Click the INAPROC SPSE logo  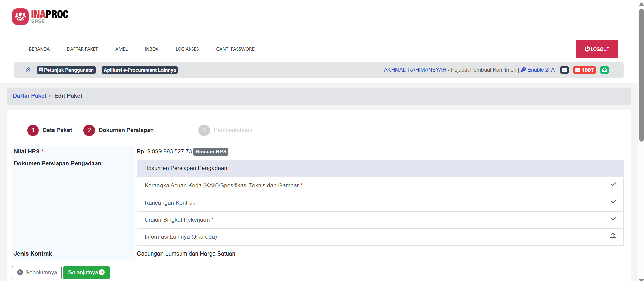pos(40,16)
